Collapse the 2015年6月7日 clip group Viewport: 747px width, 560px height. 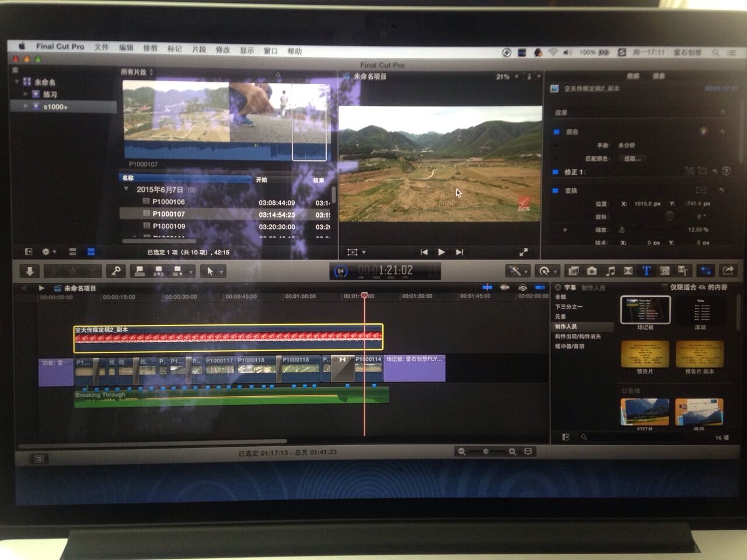pyautogui.click(x=126, y=190)
